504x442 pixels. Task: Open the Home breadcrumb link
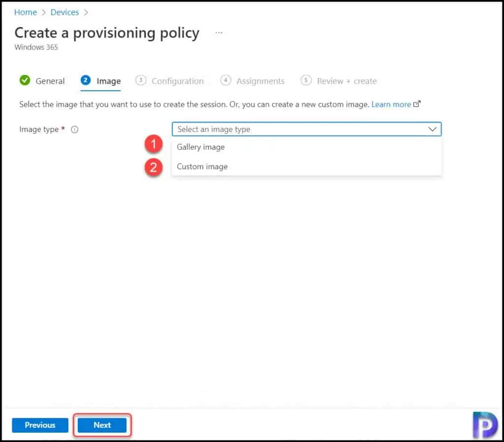coord(26,12)
